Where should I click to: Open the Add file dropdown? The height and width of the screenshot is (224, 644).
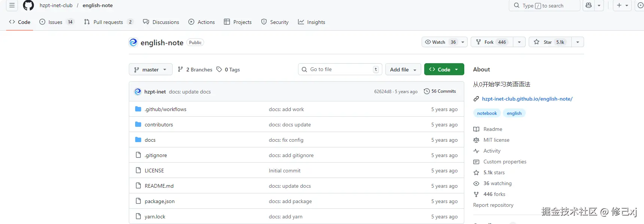[403, 70]
